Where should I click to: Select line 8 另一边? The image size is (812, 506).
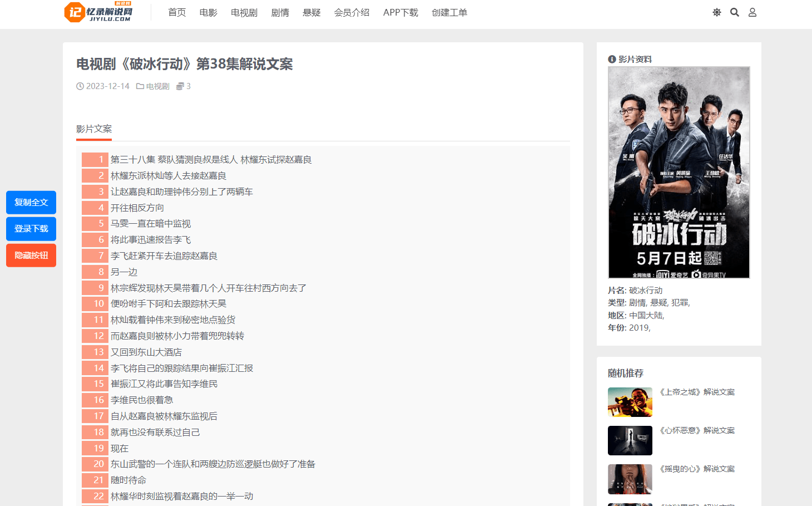coord(124,272)
